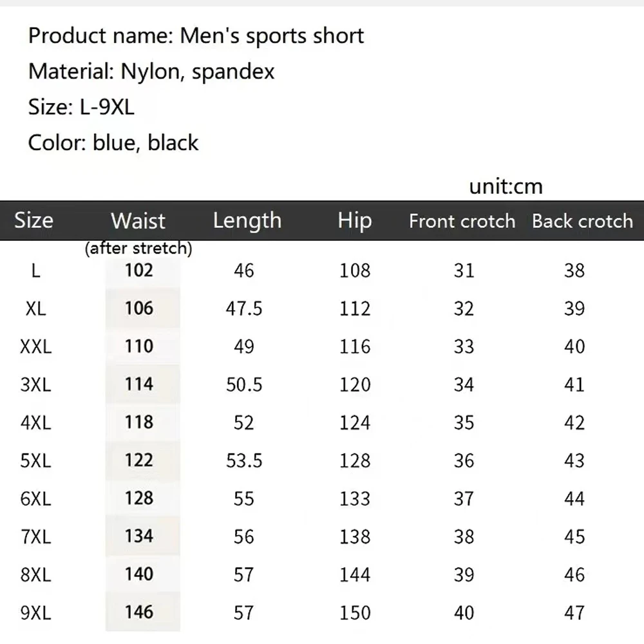Click the XL size row label
Image resolution: width=644 pixels, height=644 pixels.
coord(35,308)
